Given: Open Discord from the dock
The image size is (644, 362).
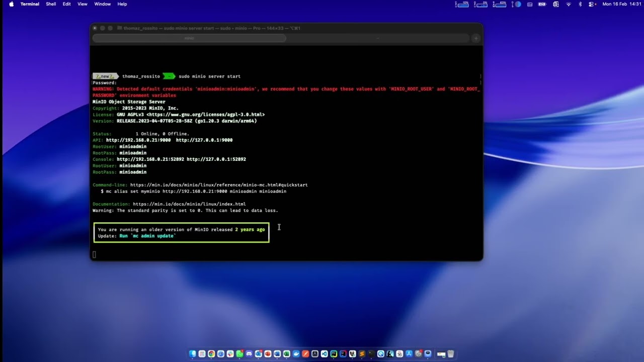Looking at the screenshot, I should coord(249,354).
